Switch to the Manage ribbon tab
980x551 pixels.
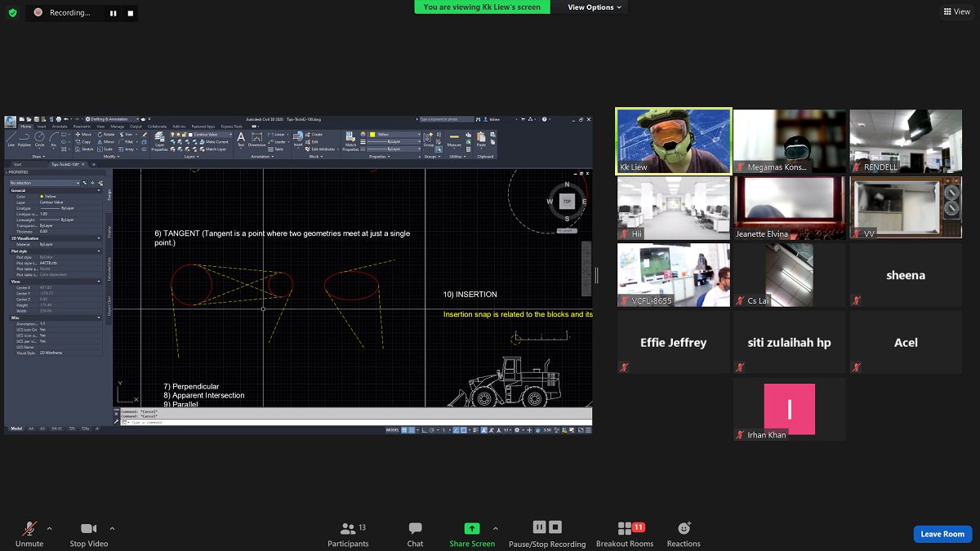point(118,127)
